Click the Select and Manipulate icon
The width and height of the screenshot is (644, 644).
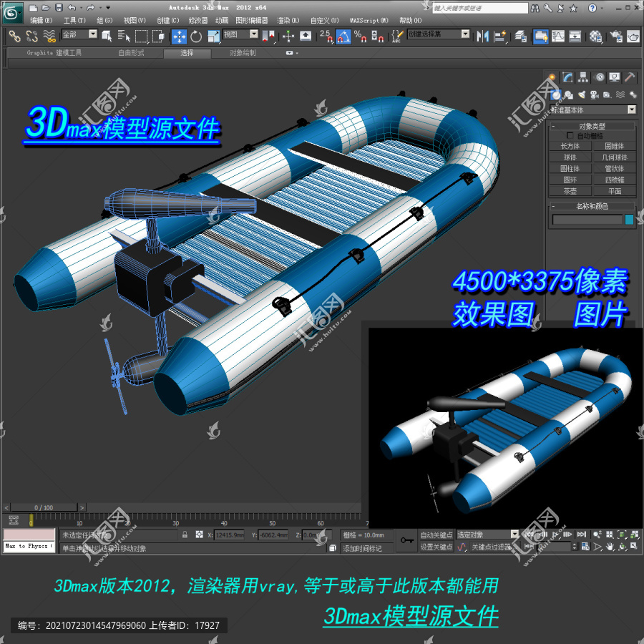coord(288,36)
